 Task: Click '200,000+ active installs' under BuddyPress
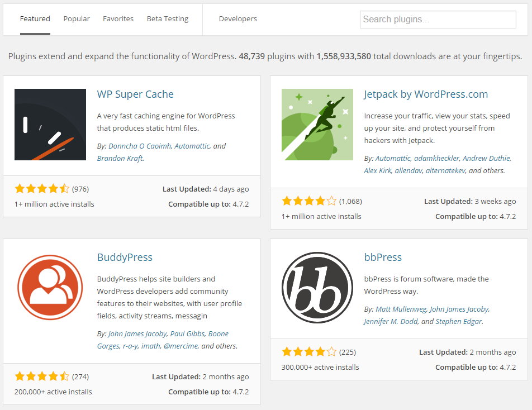click(53, 392)
